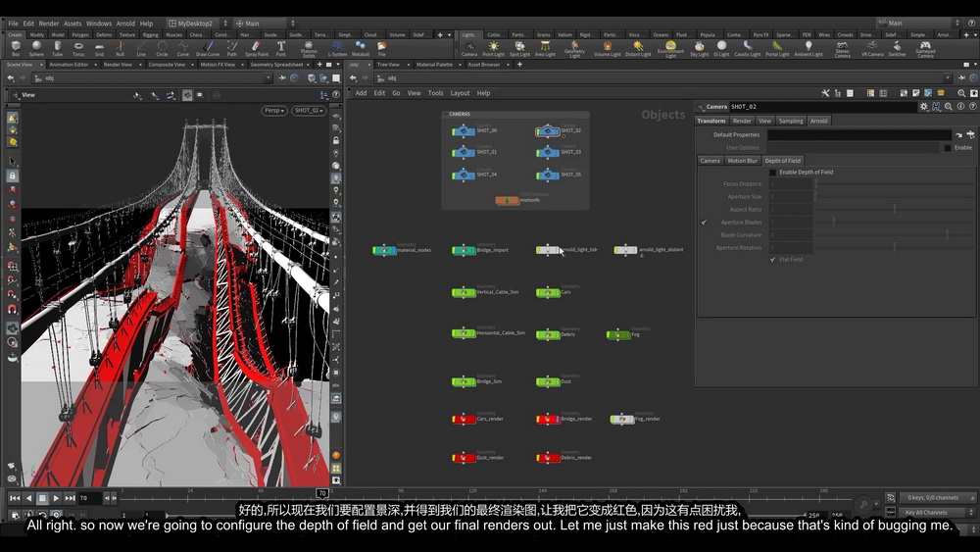Select the Bridge_import geometry node
The image size is (980, 552).
coord(464,250)
